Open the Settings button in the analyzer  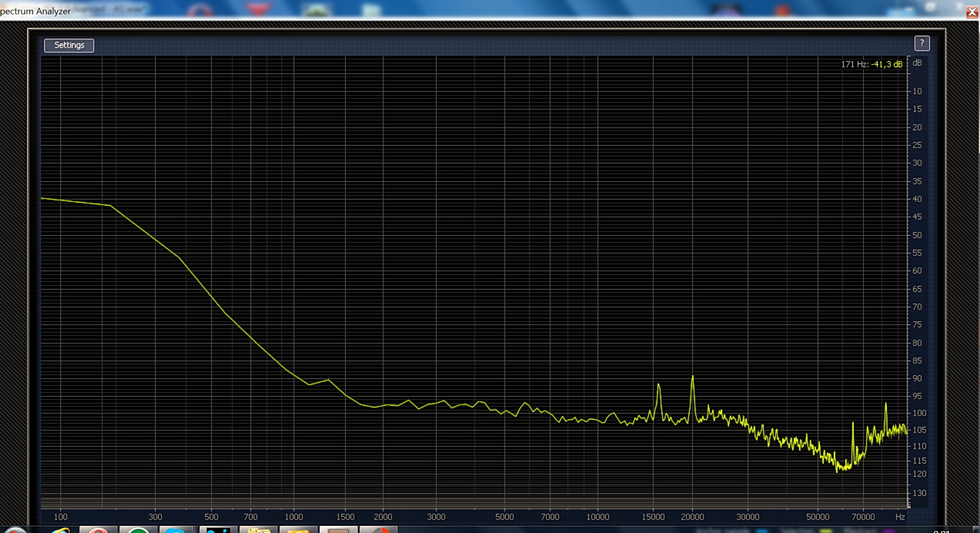69,45
